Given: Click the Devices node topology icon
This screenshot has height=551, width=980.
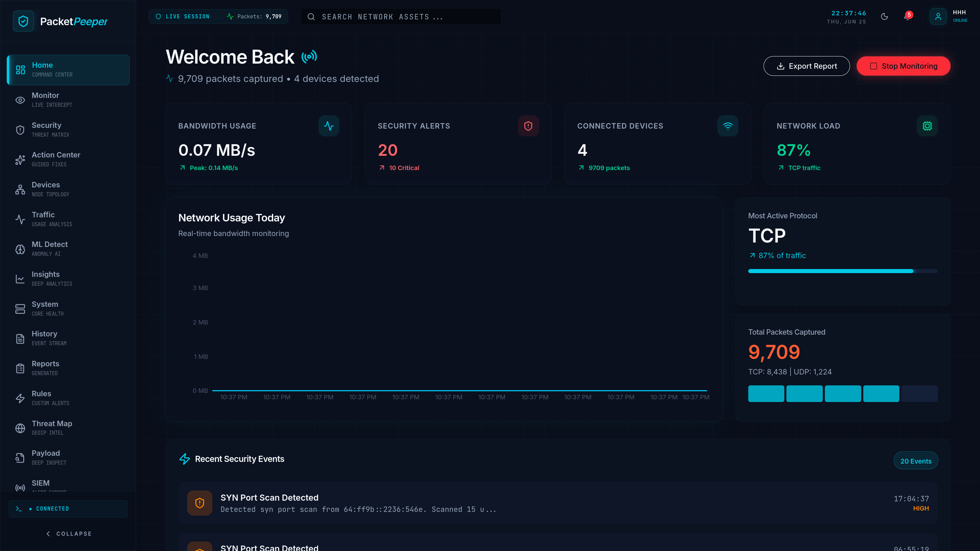Looking at the screenshot, I should [20, 189].
